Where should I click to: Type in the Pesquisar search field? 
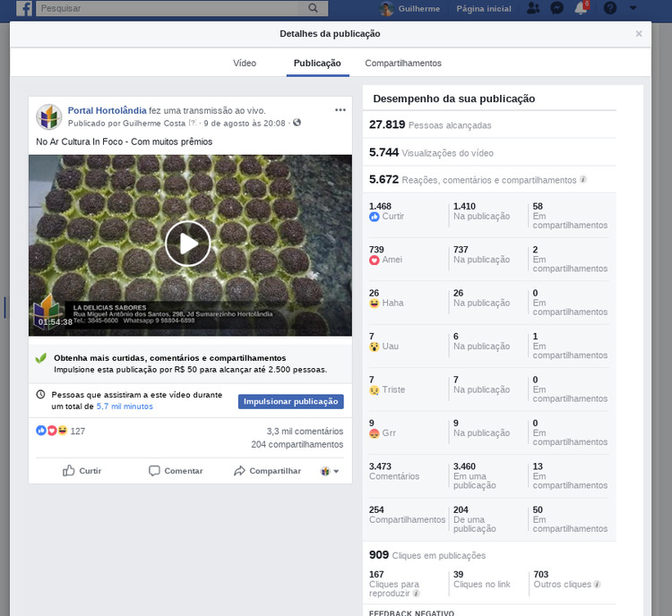(170, 8)
